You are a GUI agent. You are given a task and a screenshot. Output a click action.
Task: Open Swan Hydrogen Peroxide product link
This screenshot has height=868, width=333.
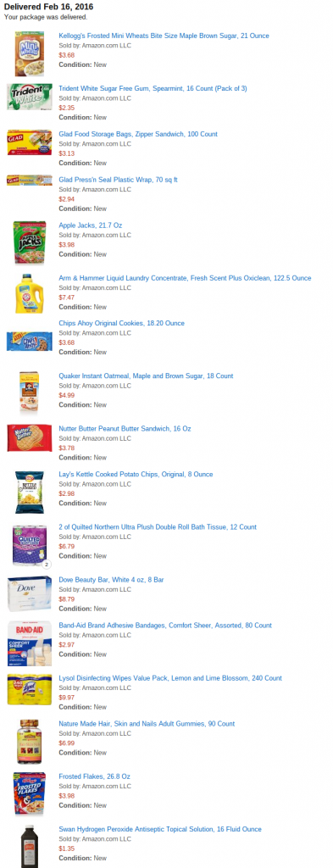(160, 829)
